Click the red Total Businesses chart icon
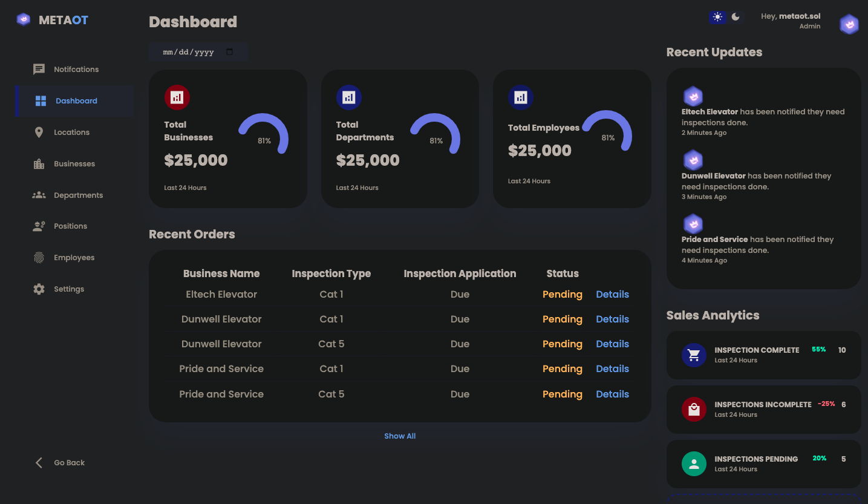Screen dimensions: 868x504 click(x=177, y=97)
